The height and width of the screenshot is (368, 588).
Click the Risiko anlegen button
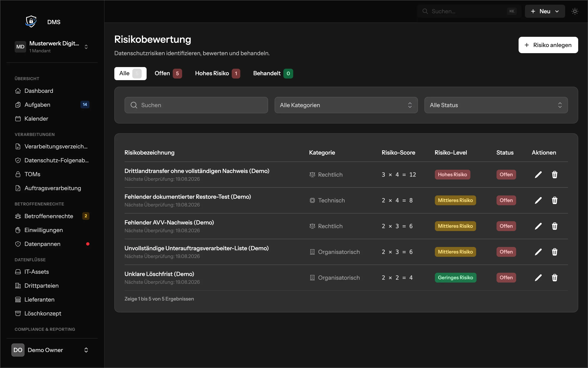click(548, 45)
